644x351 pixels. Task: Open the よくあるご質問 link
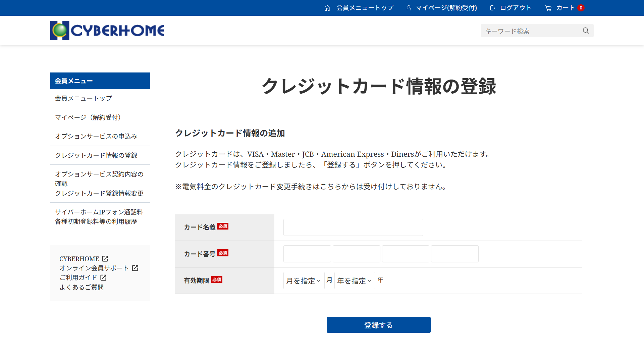82,287
